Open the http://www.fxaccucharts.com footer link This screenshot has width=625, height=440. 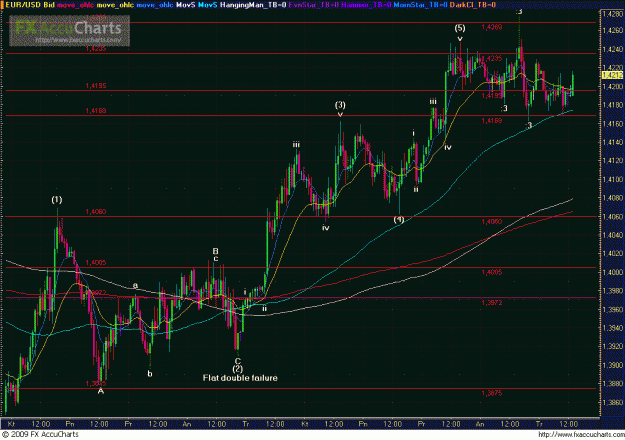[x=581, y=435]
